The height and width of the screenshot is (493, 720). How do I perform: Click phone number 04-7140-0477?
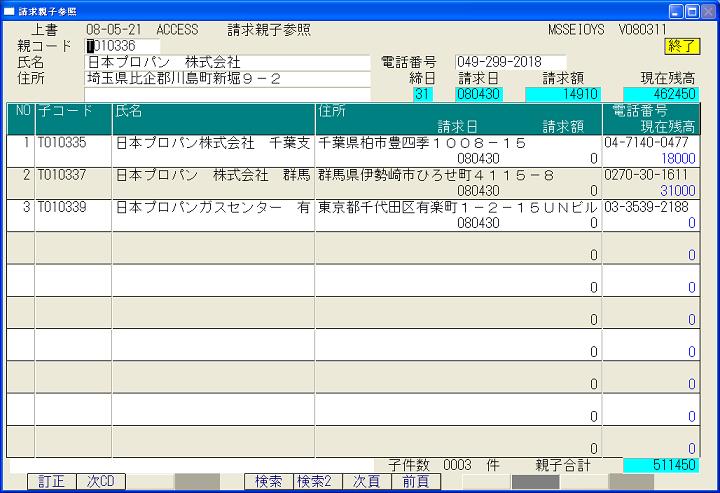tap(647, 142)
